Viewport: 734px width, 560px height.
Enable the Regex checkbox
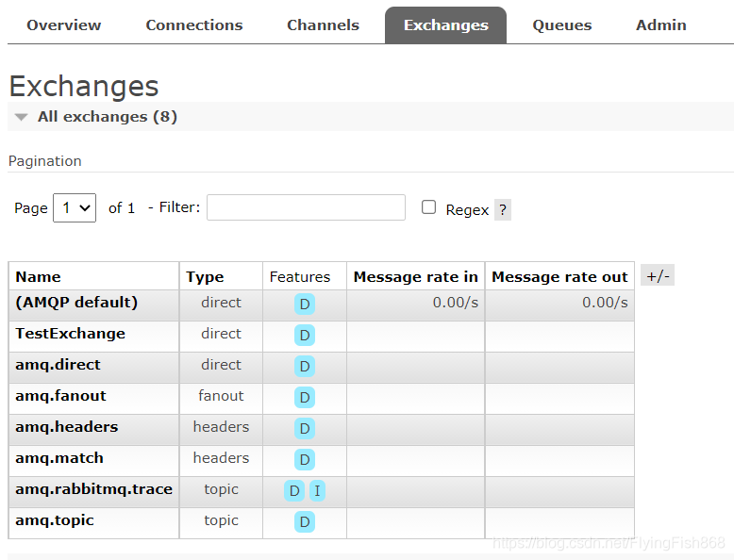tap(428, 207)
